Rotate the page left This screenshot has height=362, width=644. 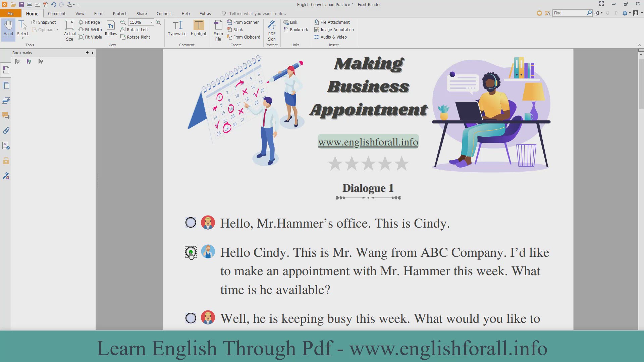tap(135, 29)
